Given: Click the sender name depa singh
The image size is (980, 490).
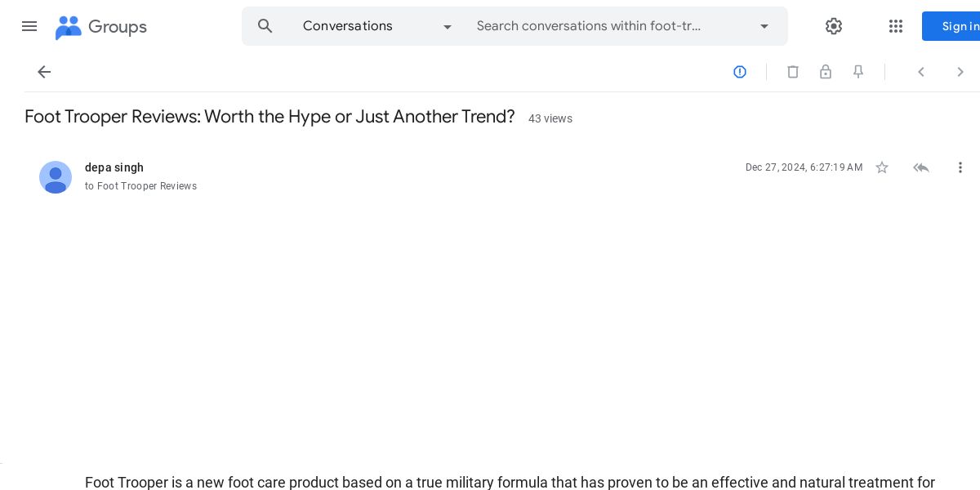Looking at the screenshot, I should [x=114, y=167].
